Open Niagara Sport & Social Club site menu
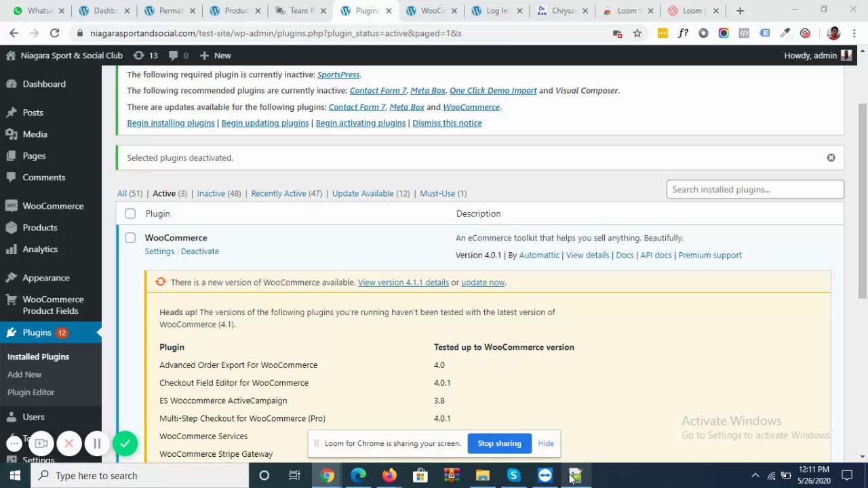Viewport: 868px width, 488px height. click(64, 56)
